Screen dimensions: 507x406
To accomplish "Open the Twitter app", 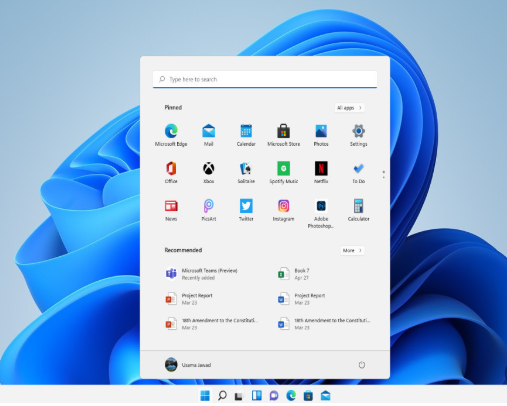I will point(246,210).
